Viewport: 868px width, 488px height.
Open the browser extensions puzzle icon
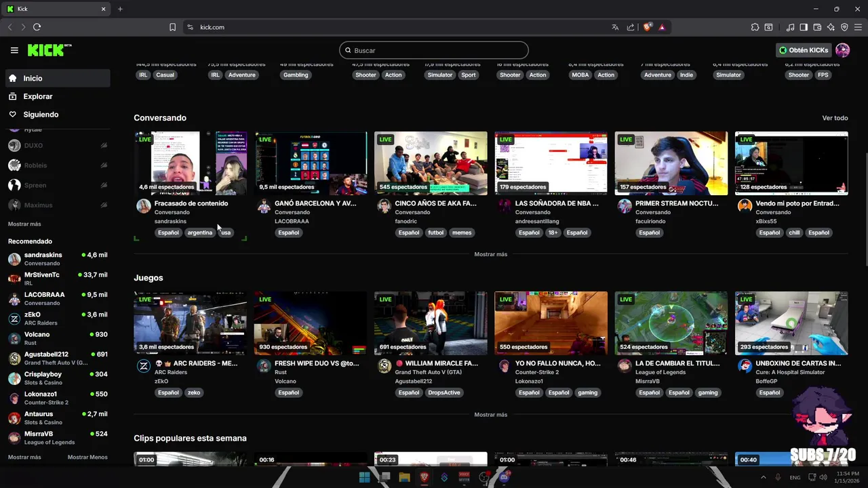[755, 27]
